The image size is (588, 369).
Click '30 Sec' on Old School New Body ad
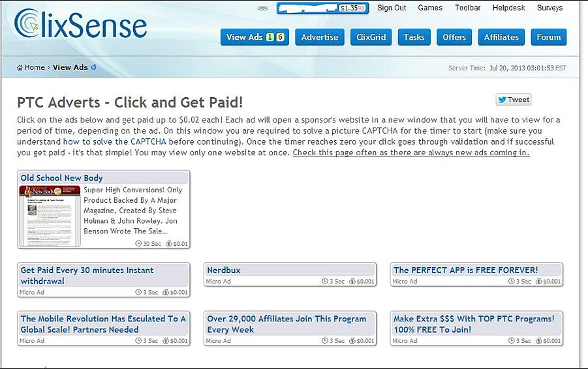pos(152,244)
